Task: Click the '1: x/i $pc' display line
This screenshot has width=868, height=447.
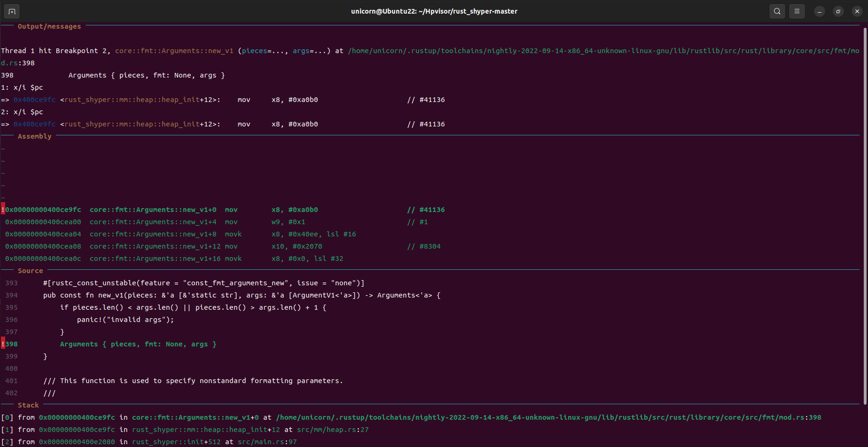Action: pyautogui.click(x=22, y=87)
